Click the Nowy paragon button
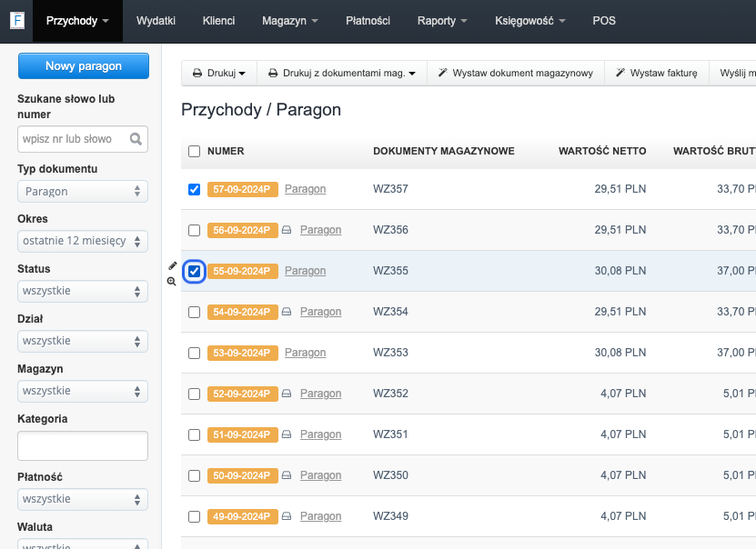The width and height of the screenshot is (756, 549). click(84, 66)
